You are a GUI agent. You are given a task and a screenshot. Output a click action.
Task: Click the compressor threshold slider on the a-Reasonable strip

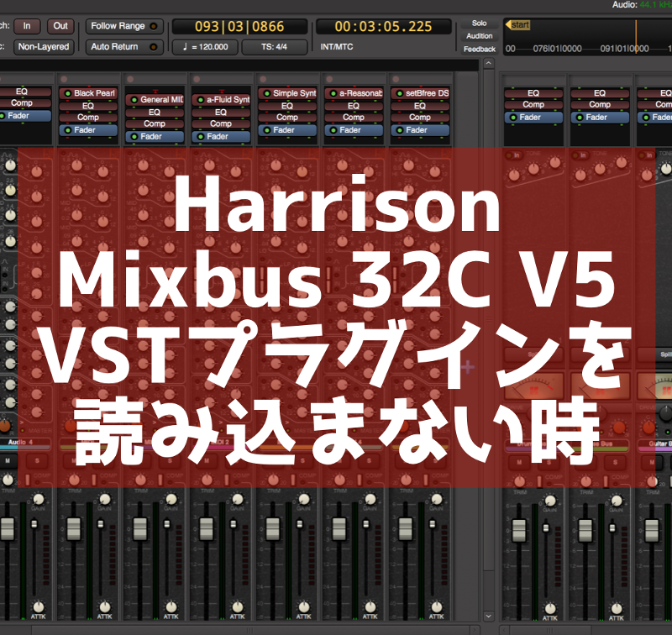(x=366, y=524)
